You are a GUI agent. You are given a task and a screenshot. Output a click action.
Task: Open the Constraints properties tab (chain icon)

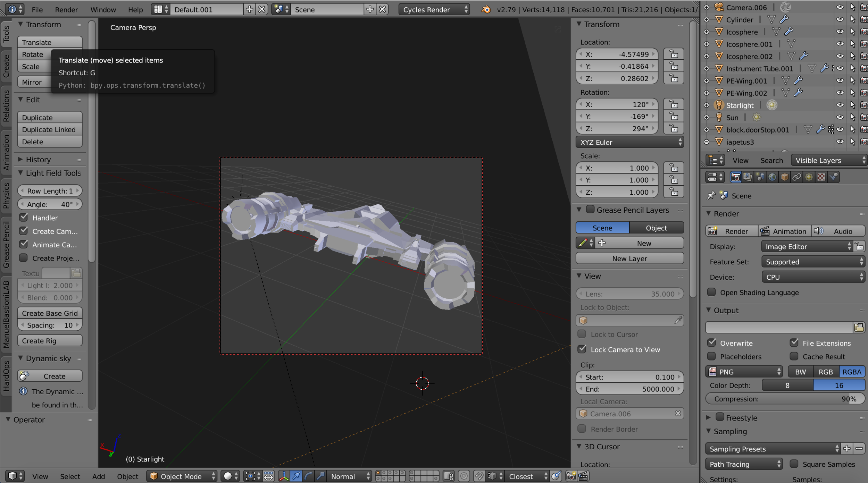click(796, 177)
